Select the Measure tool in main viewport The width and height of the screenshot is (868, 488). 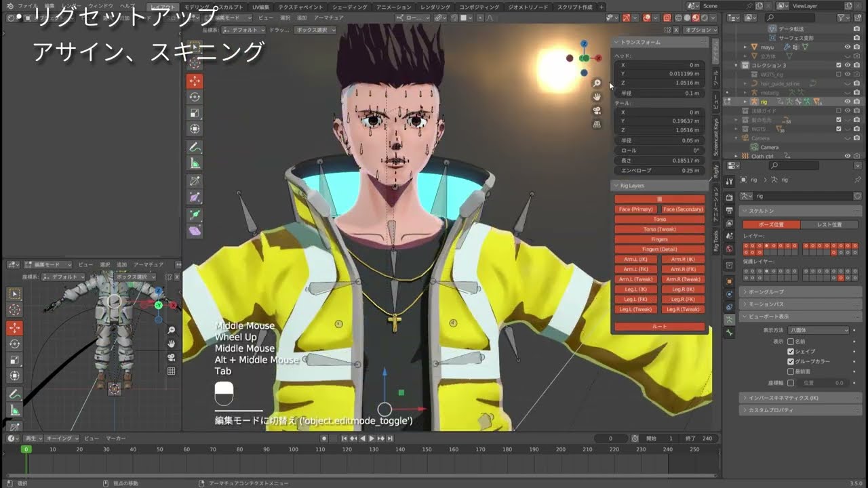[x=195, y=163]
